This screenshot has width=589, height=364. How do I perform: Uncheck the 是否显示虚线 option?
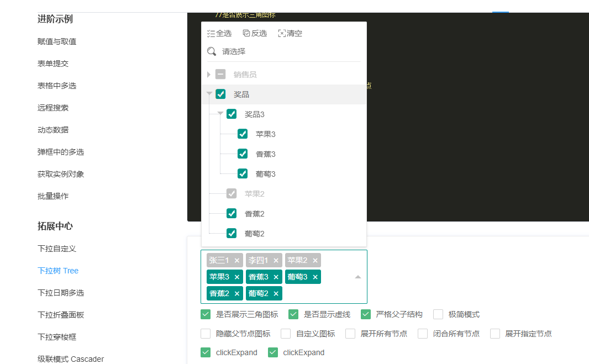click(x=293, y=314)
